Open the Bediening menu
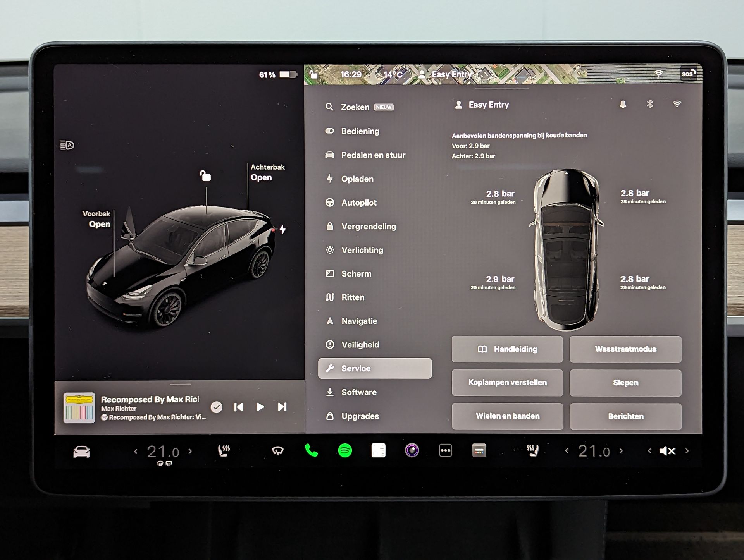The height and width of the screenshot is (560, 744). (x=352, y=131)
